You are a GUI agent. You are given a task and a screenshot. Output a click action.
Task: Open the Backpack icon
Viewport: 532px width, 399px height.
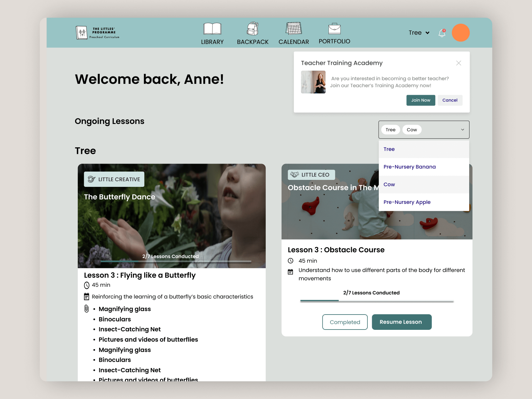tap(253, 29)
